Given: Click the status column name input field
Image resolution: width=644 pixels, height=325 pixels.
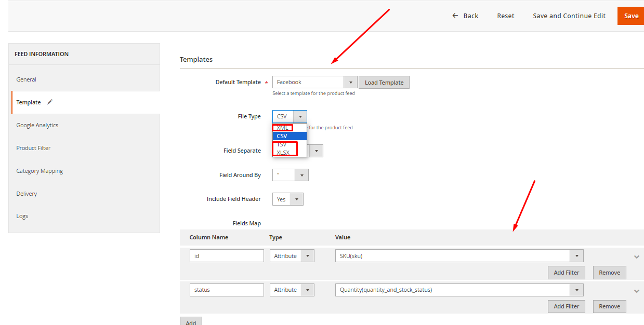Looking at the screenshot, I should [x=227, y=290].
